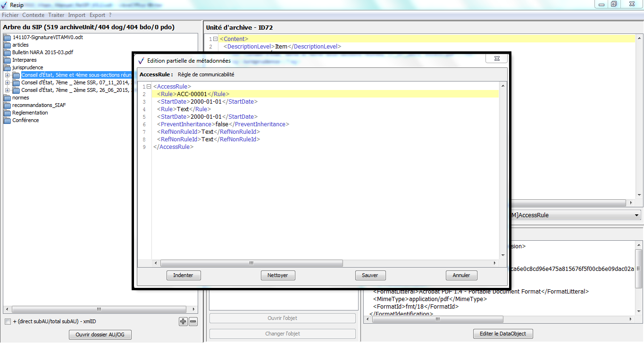Image resolution: width=644 pixels, height=343 pixels.
Task: Click the minus icon below SIP tree
Action: click(x=193, y=322)
